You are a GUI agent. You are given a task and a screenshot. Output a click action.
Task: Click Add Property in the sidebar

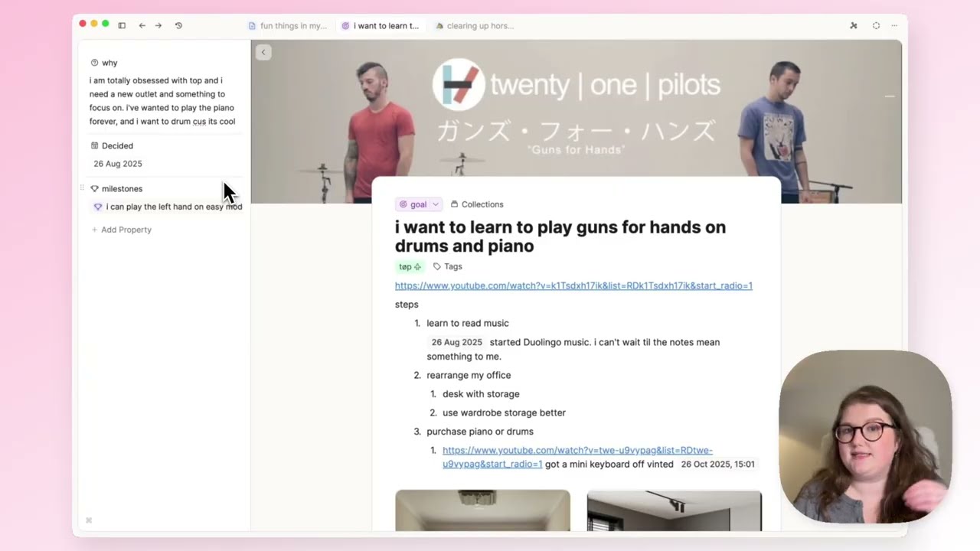(121, 230)
